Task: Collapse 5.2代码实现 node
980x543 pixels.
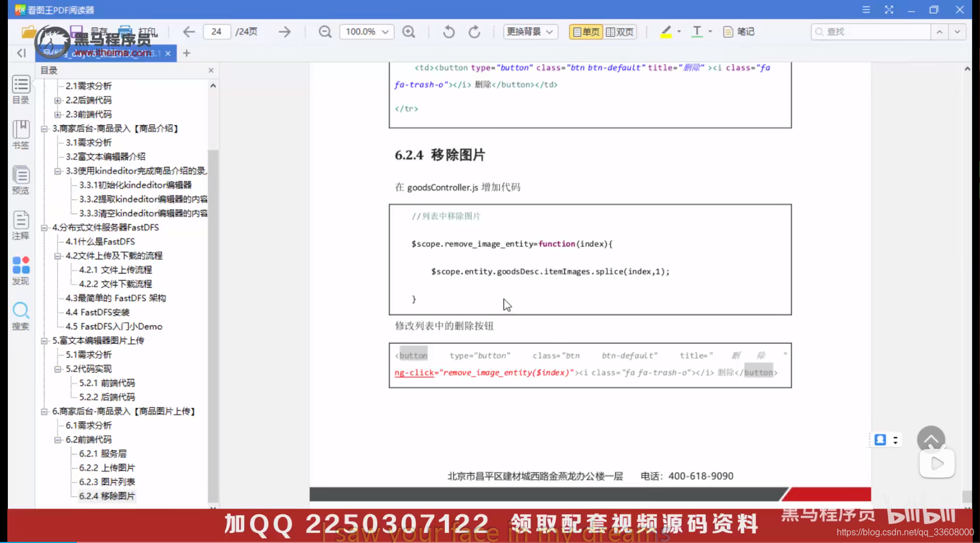Action: pos(58,369)
